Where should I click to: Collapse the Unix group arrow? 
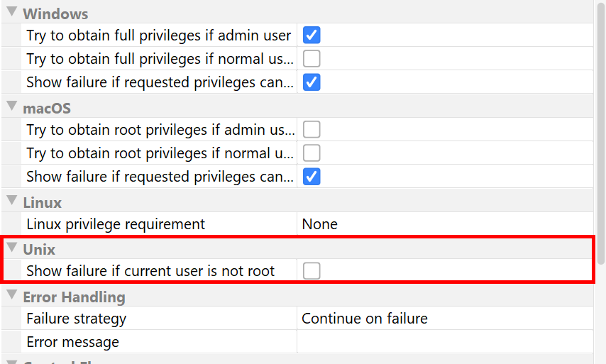coord(11,248)
